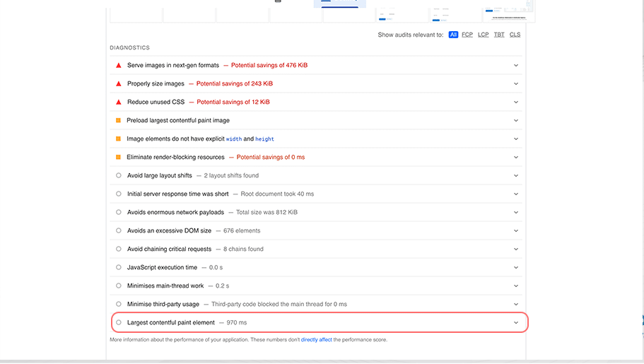This screenshot has height=364, width=644.
Task: Click red triangle icon beside Properly size images
Action: click(x=119, y=84)
